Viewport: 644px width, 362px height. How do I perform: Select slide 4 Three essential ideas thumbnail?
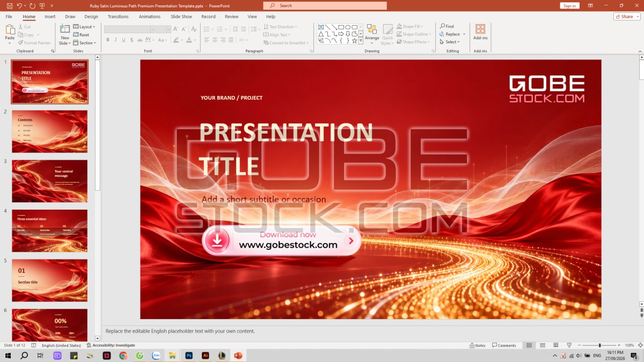49,231
